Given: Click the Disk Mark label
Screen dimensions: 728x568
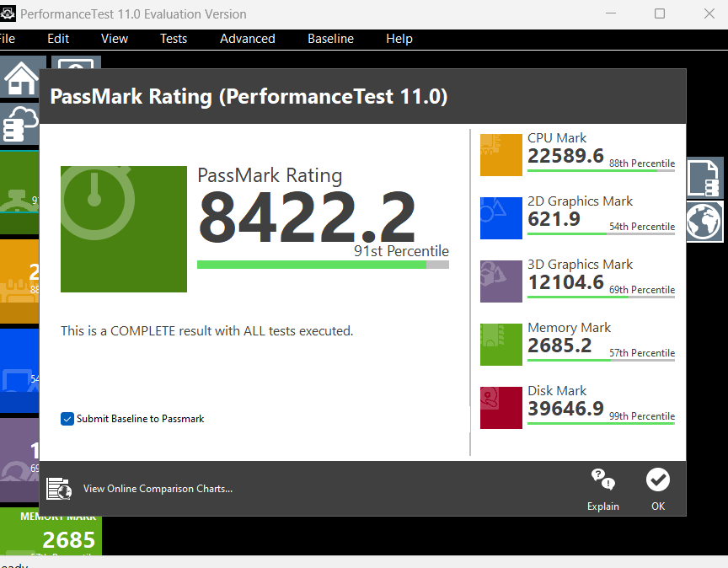Looking at the screenshot, I should (x=557, y=390).
